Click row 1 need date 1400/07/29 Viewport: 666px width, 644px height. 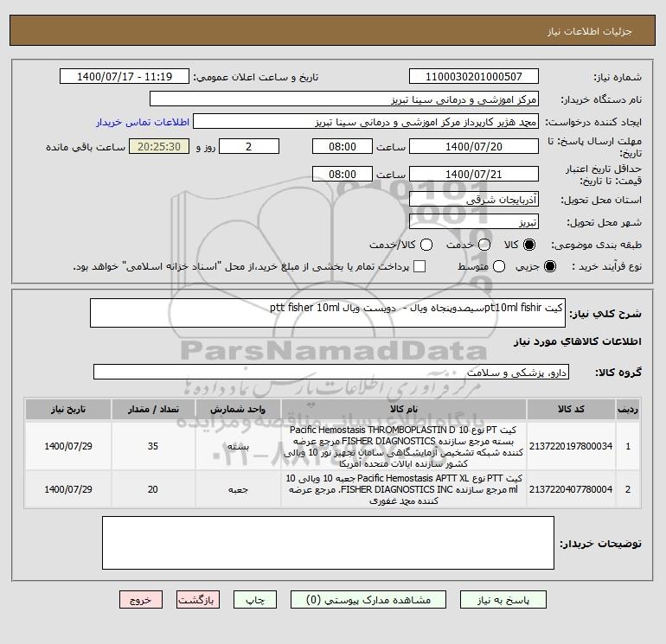(68, 446)
